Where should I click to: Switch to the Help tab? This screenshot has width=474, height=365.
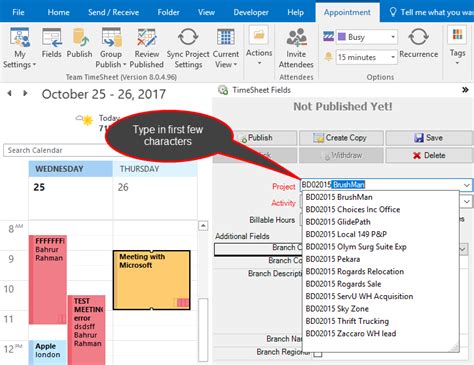[x=295, y=12]
